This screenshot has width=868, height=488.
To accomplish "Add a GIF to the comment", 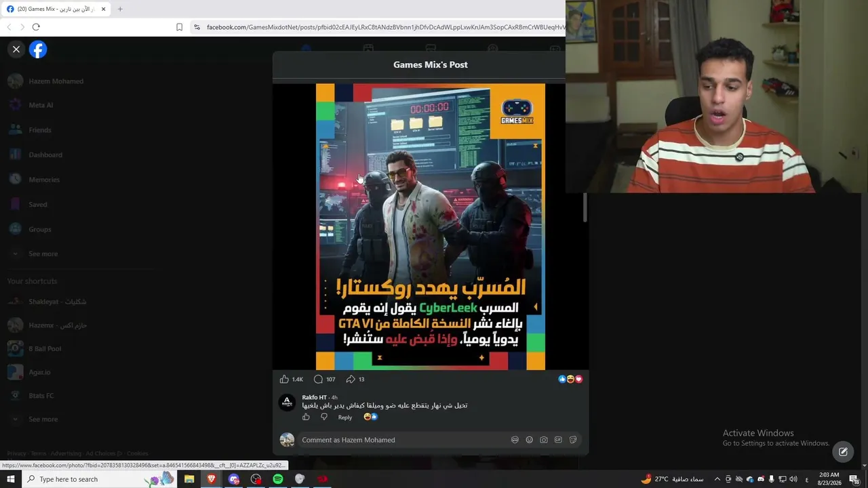I will (558, 440).
